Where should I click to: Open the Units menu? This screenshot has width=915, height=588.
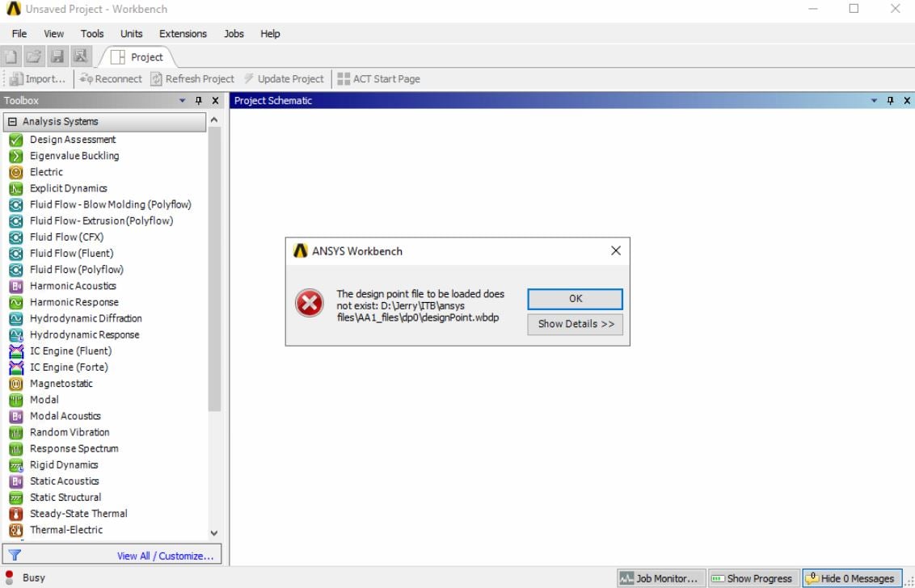(x=131, y=33)
